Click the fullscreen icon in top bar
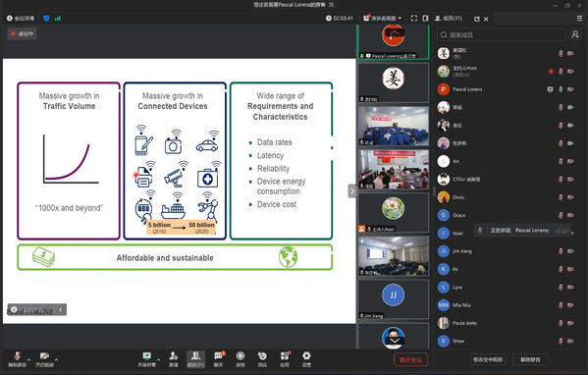Screen dimensions: 588x375 414,18
